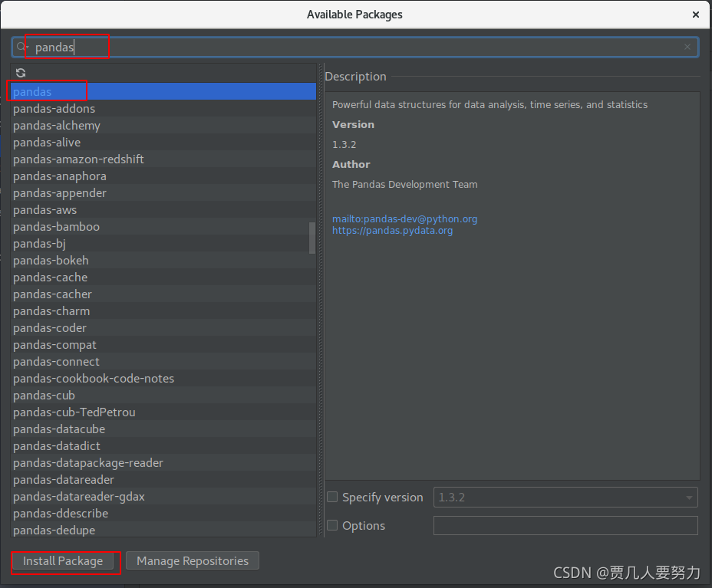Click The Pandas Development Team author text

coord(404,184)
